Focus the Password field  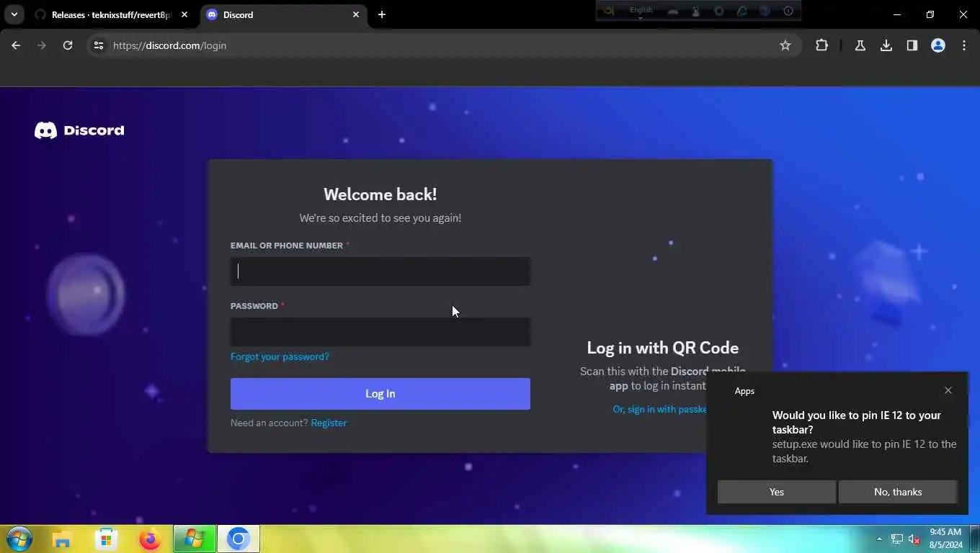[380, 332]
